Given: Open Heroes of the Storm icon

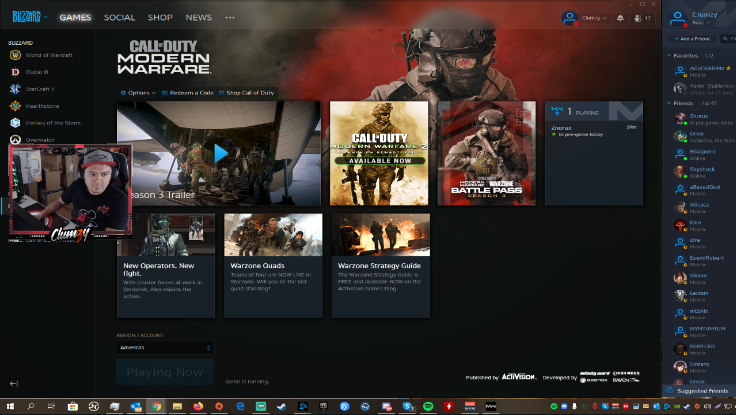Looking at the screenshot, I should [x=15, y=123].
